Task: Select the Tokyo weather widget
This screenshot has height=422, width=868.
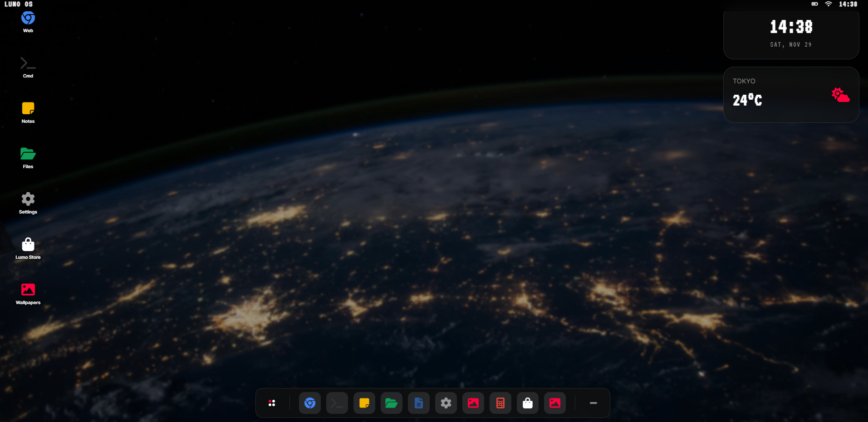Action: (790, 94)
